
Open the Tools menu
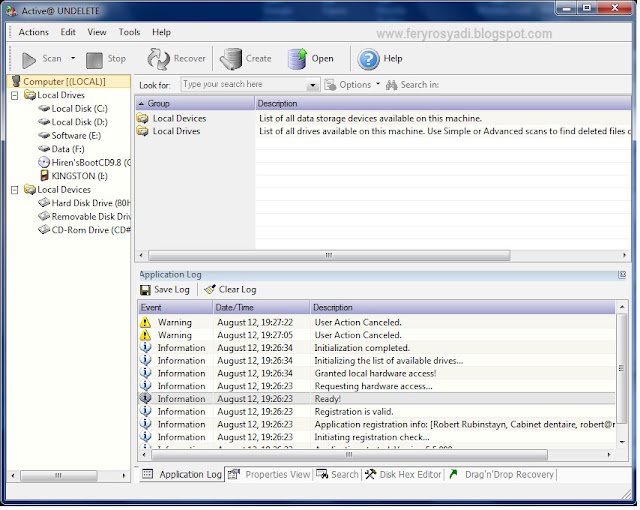point(129,32)
